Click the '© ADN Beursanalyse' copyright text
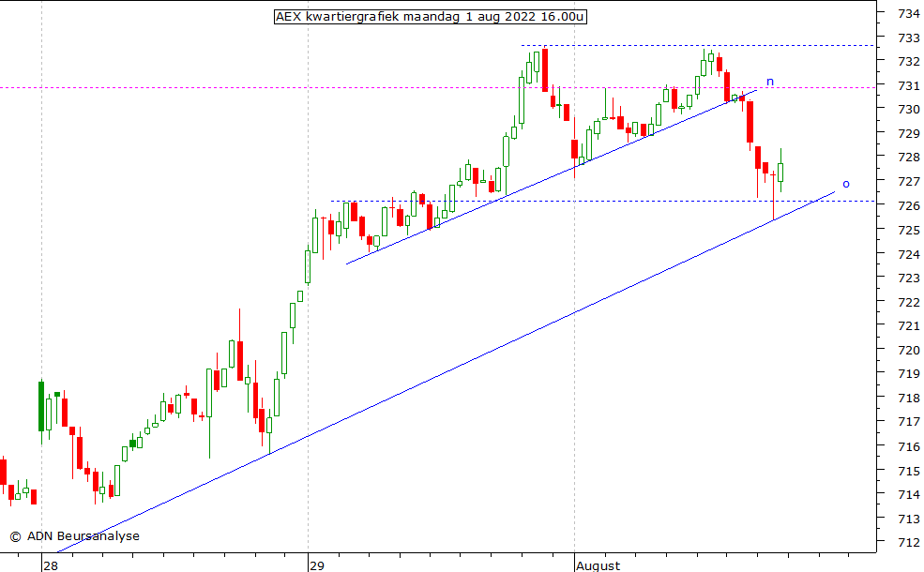The height and width of the screenshot is (572, 924). (x=74, y=536)
